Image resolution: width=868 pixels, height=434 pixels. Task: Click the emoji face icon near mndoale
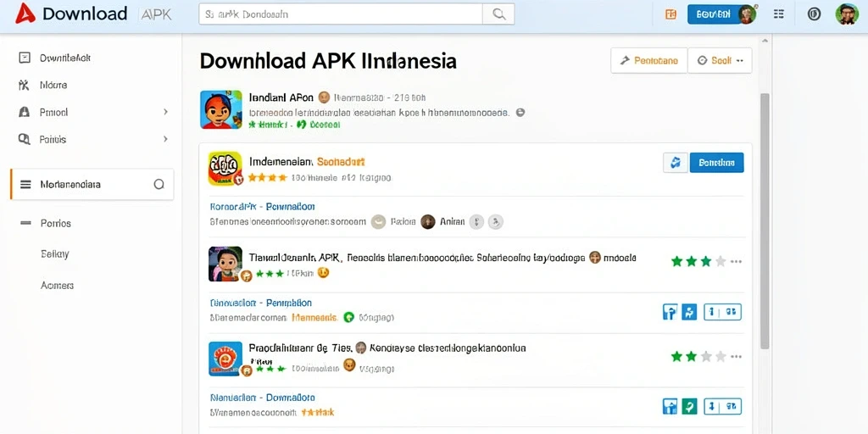(595, 257)
